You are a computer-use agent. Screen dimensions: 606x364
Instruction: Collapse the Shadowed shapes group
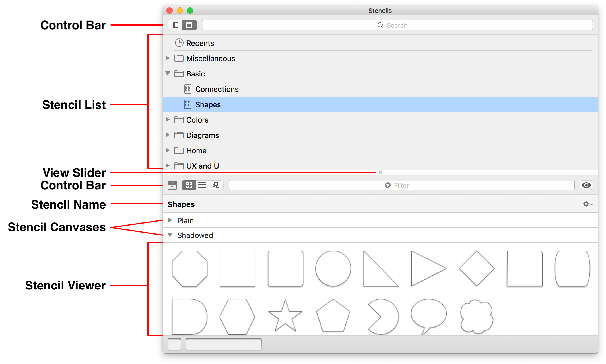tap(170, 235)
